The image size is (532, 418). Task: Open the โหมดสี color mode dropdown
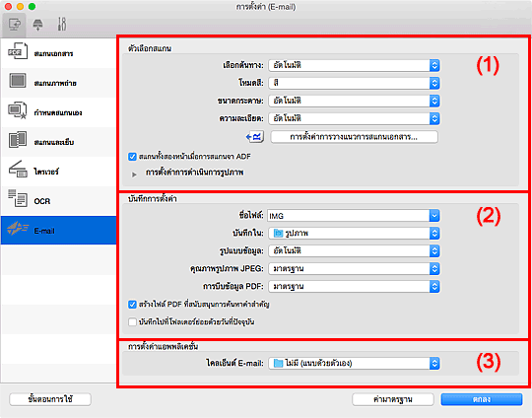tap(354, 83)
